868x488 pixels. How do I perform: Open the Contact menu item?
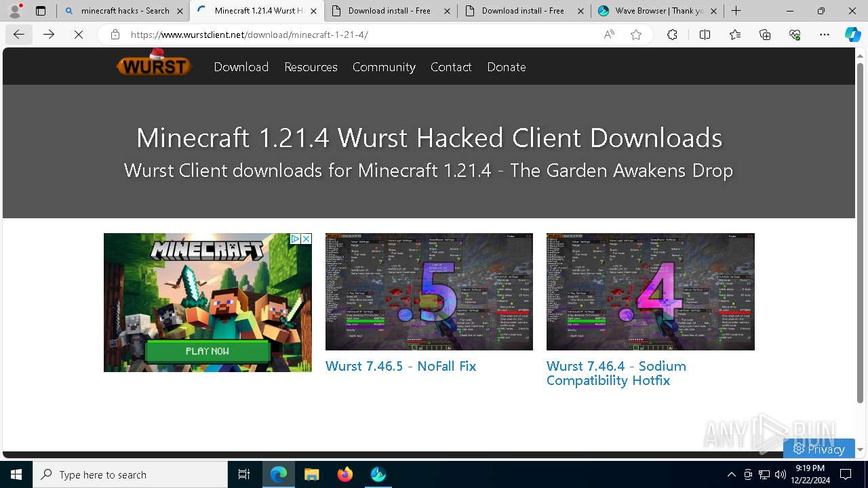click(451, 66)
